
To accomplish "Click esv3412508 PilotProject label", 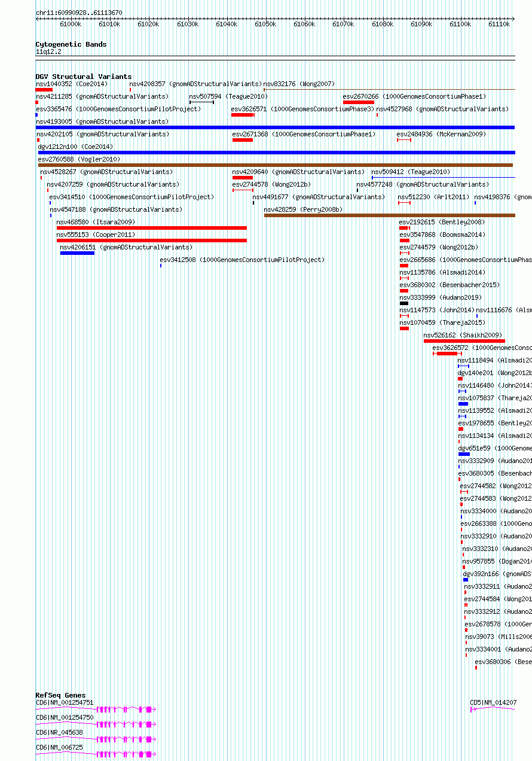I will [x=242, y=260].
